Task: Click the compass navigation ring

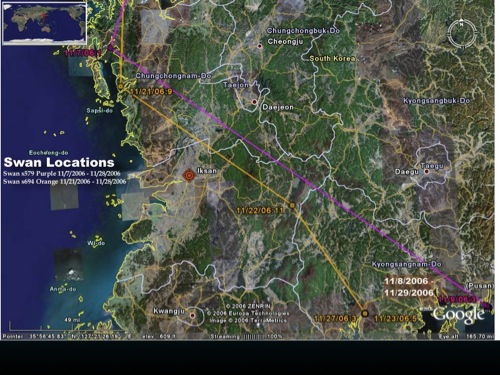Action: pyautogui.click(x=462, y=33)
